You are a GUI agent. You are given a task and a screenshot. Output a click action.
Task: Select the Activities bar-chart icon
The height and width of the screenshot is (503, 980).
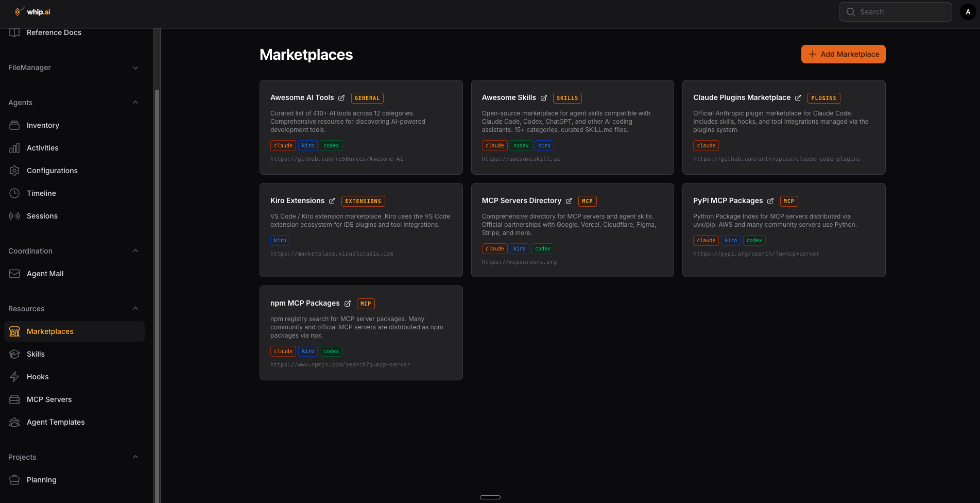[x=14, y=148]
